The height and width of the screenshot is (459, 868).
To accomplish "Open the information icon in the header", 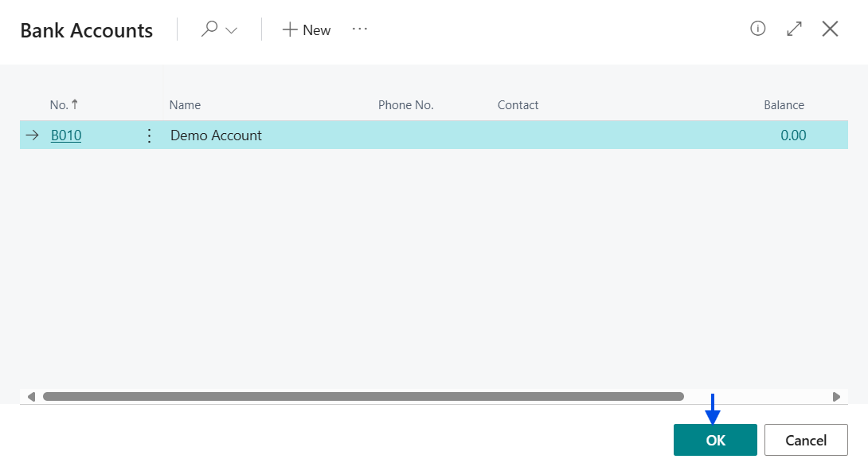I will [757, 29].
